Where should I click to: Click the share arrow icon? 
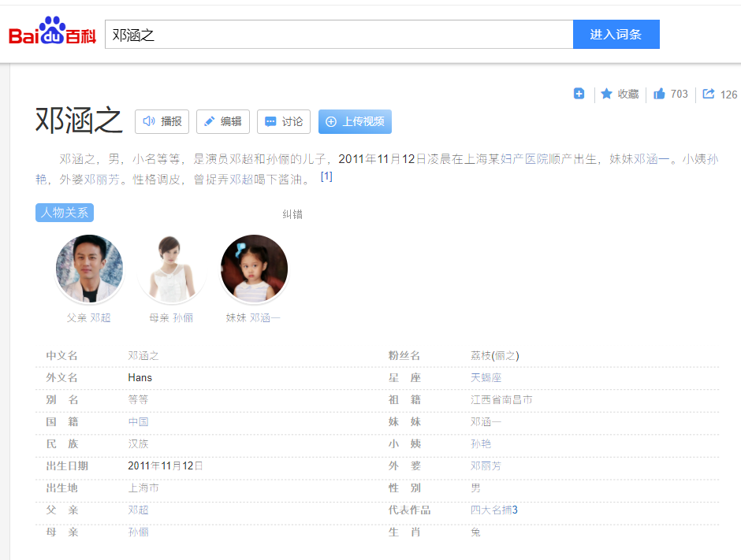[x=709, y=94]
